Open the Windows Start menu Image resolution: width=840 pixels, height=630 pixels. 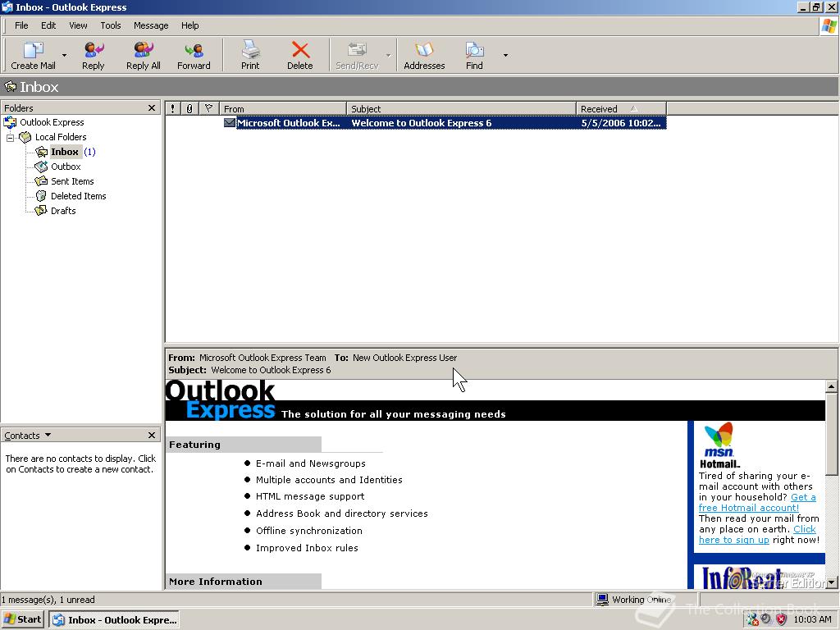pyautogui.click(x=22, y=619)
